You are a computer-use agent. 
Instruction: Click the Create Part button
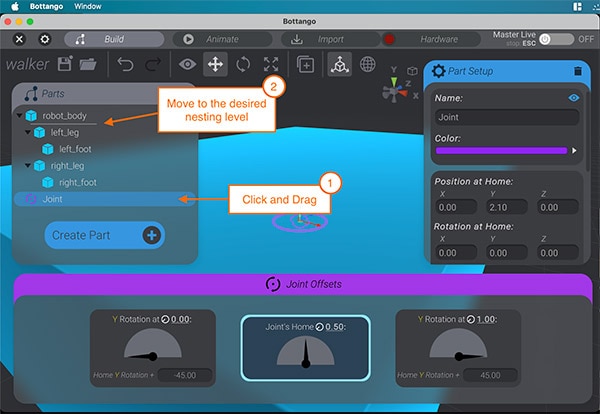click(104, 235)
